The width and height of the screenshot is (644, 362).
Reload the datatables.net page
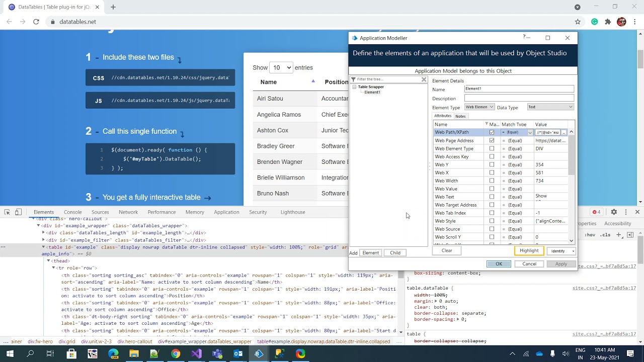click(x=36, y=22)
